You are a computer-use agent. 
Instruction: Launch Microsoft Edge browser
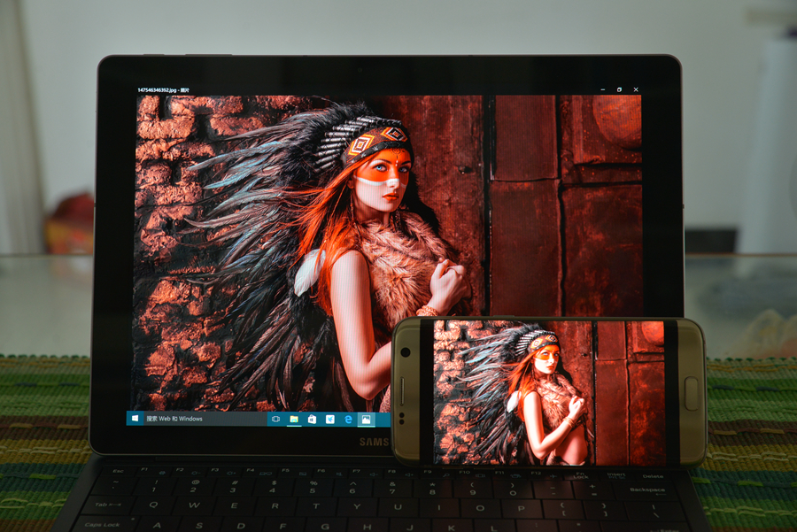[347, 419]
